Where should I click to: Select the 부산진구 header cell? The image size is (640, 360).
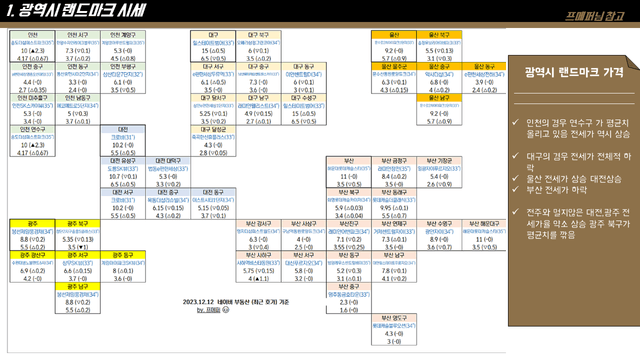point(349,224)
